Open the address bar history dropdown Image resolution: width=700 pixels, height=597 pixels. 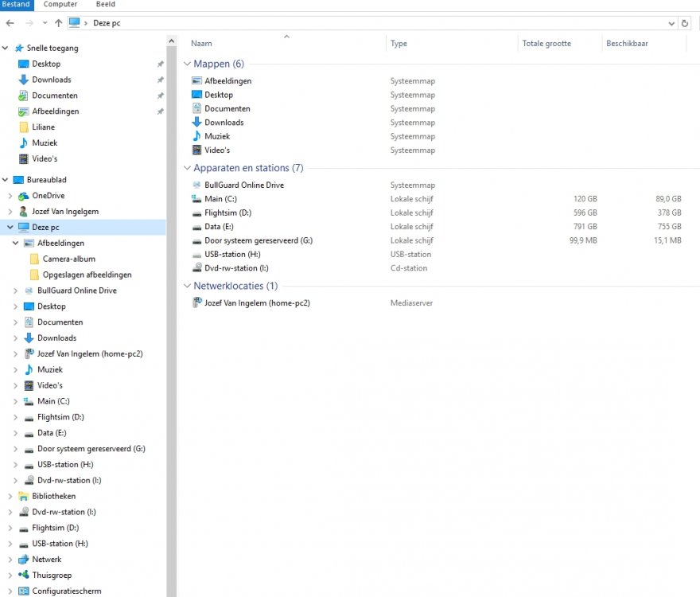tap(671, 23)
